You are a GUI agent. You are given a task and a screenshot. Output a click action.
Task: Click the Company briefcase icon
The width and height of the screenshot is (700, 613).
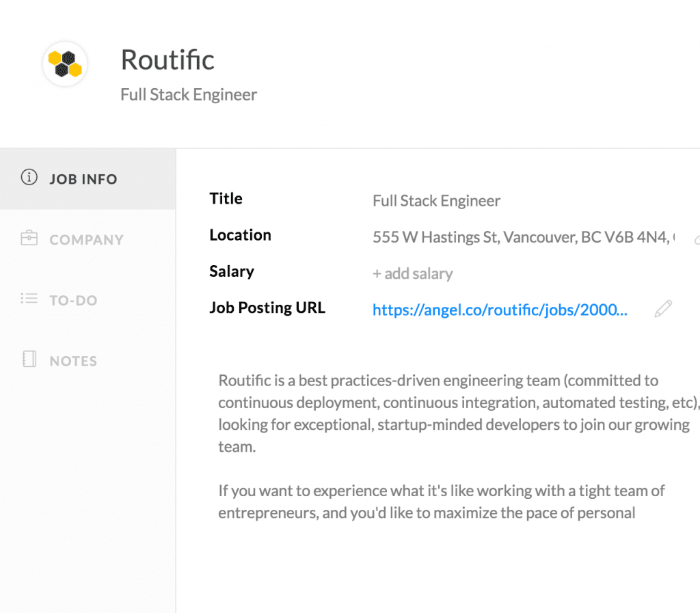[x=29, y=239]
